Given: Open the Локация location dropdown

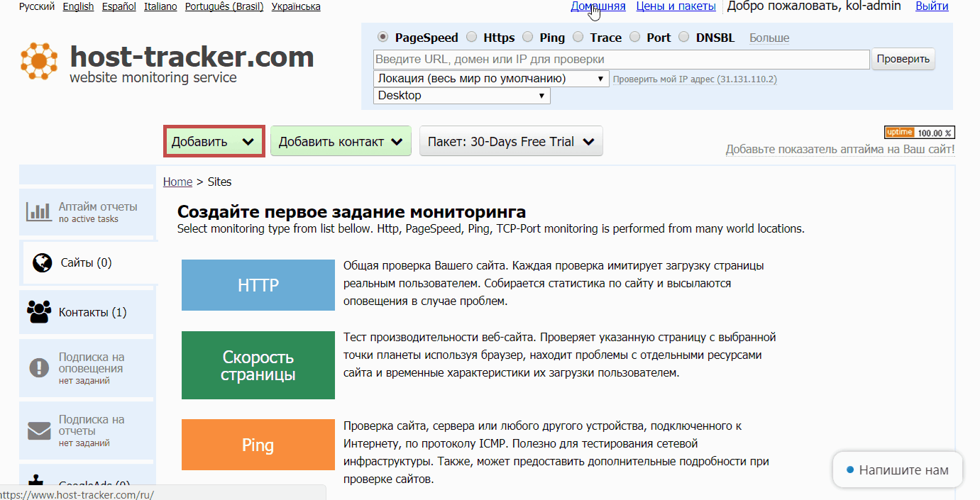Looking at the screenshot, I should click(x=491, y=78).
